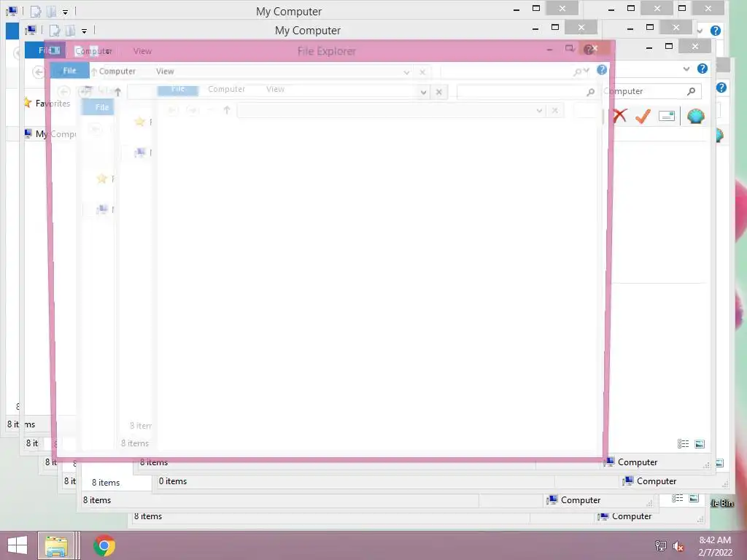
Task: Click computer icon in second My Computer titlebar
Action: [31, 30]
